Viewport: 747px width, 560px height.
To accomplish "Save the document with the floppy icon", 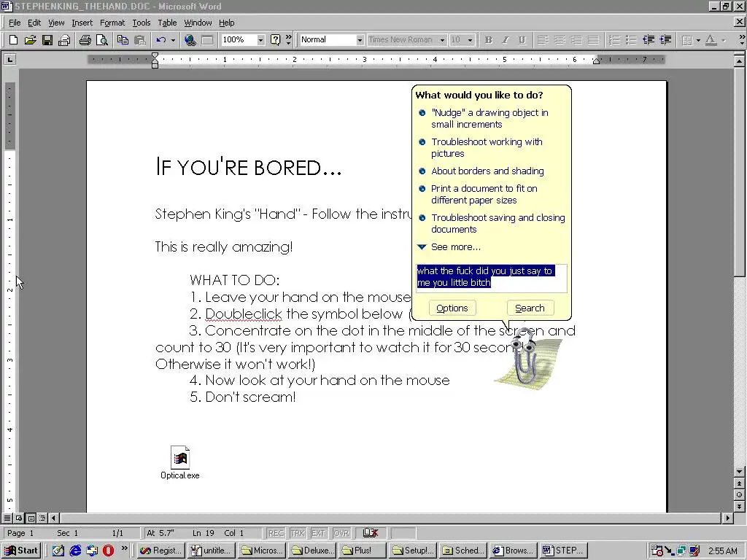I will 47,40.
